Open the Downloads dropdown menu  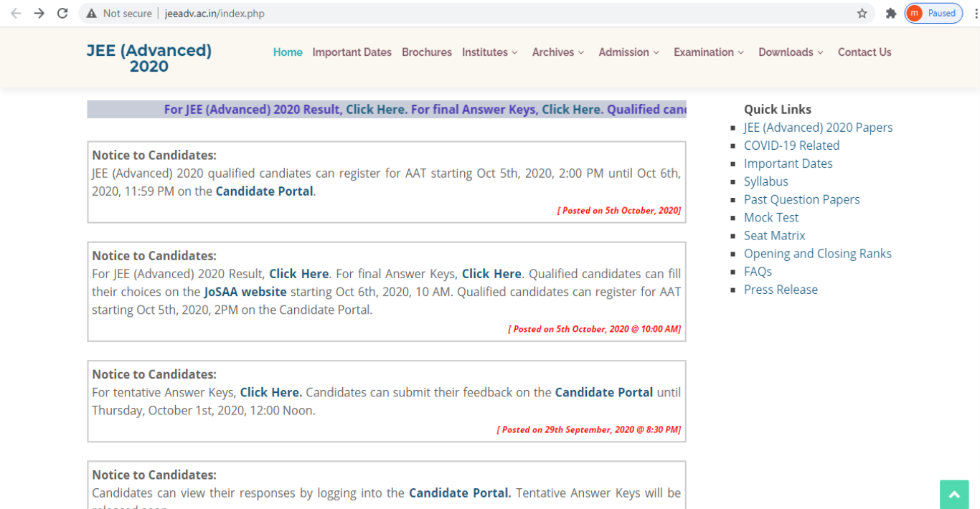[791, 52]
